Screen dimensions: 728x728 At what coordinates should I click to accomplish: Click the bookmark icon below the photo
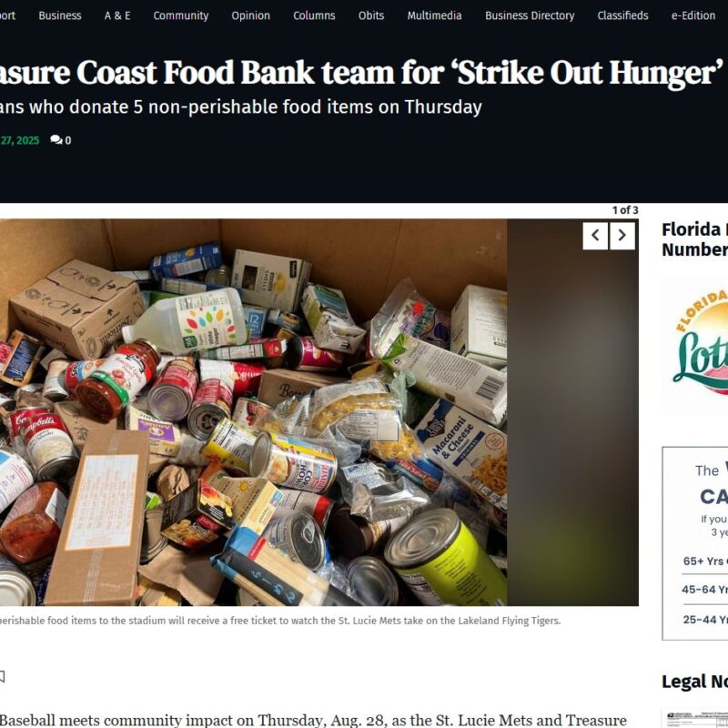click(2, 677)
